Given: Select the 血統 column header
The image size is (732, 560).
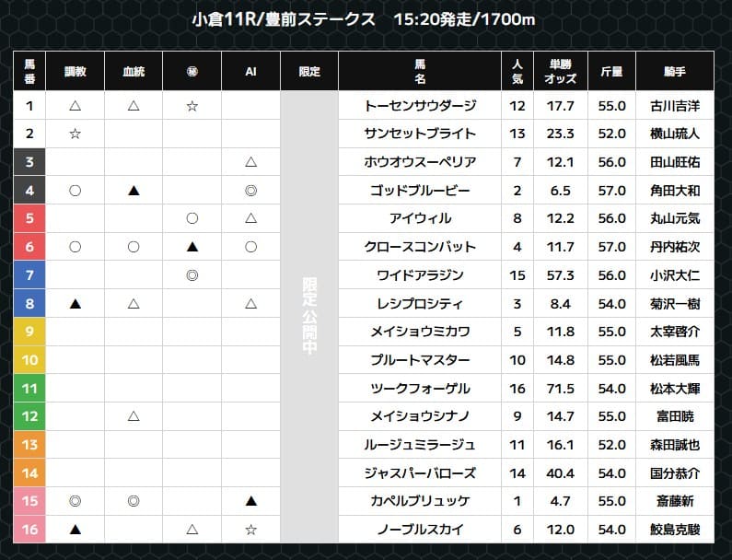Looking at the screenshot, I should (x=134, y=71).
